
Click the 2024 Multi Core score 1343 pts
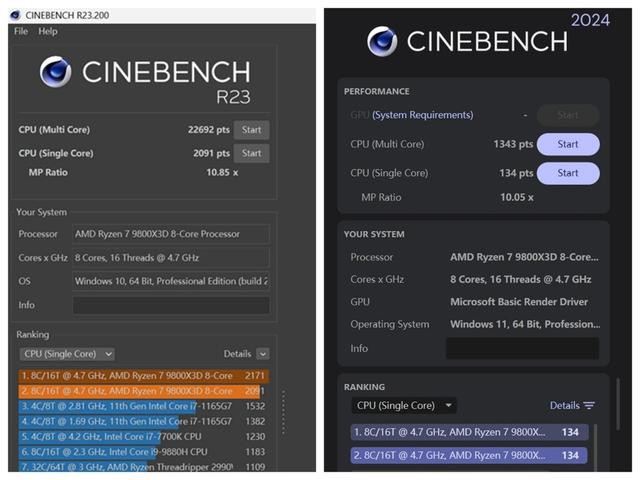[513, 144]
